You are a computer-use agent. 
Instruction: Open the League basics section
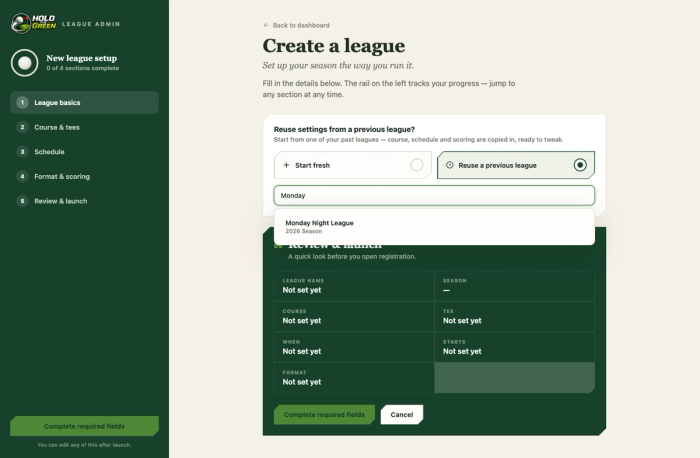click(84, 103)
